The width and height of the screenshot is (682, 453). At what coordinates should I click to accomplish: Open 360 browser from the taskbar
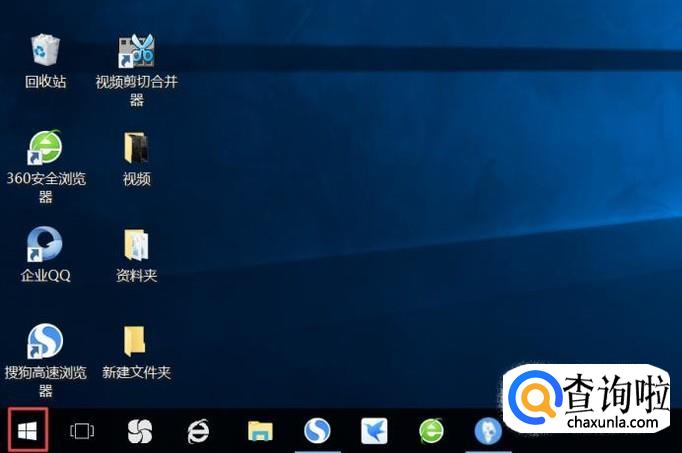click(431, 430)
